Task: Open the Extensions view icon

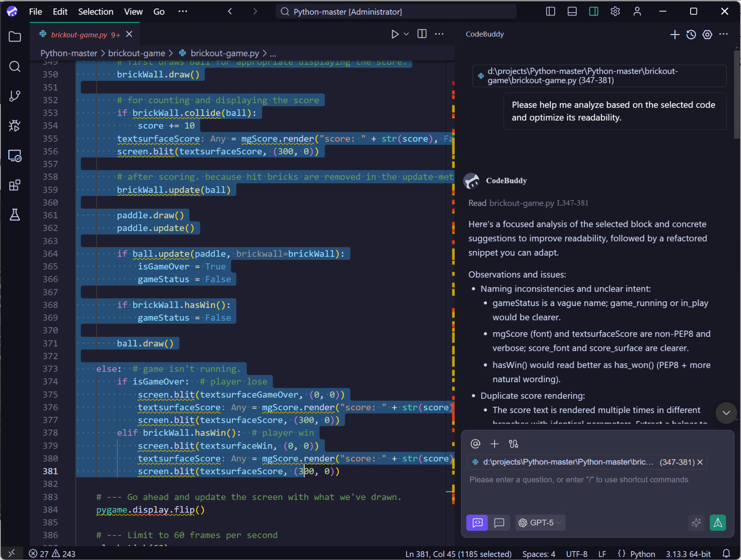Action: point(15,185)
